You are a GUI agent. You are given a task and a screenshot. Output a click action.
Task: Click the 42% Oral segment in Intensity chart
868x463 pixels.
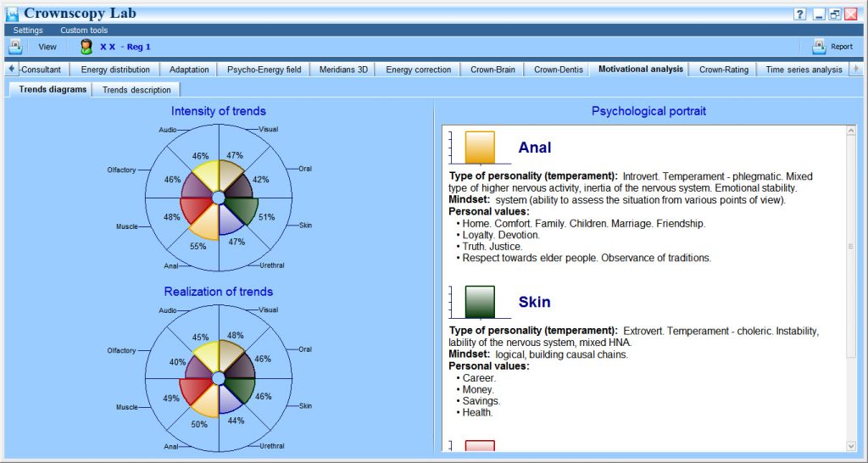pos(239,187)
